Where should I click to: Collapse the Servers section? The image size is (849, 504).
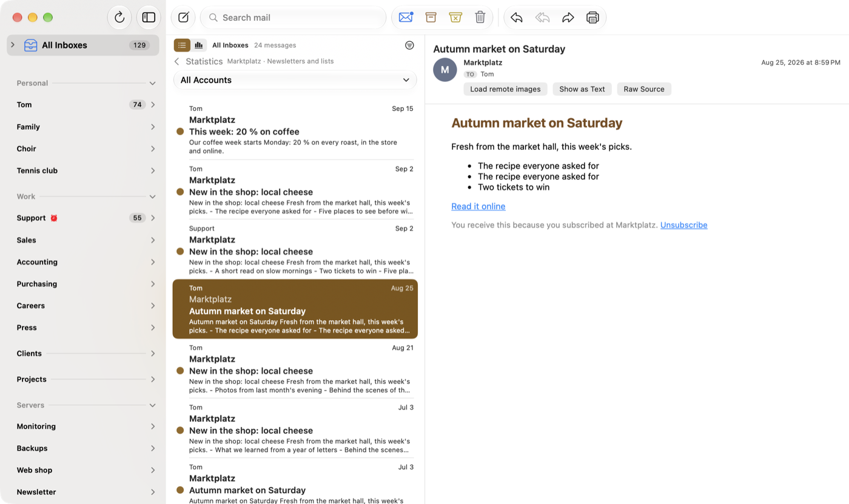pos(152,406)
